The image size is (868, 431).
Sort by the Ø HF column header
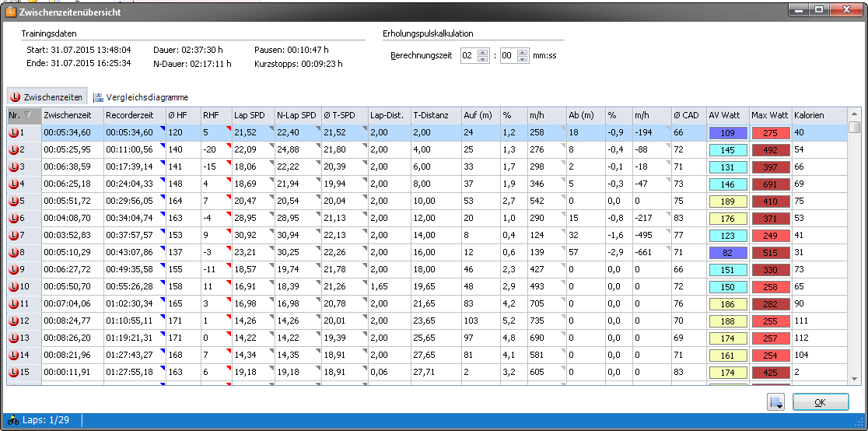183,115
